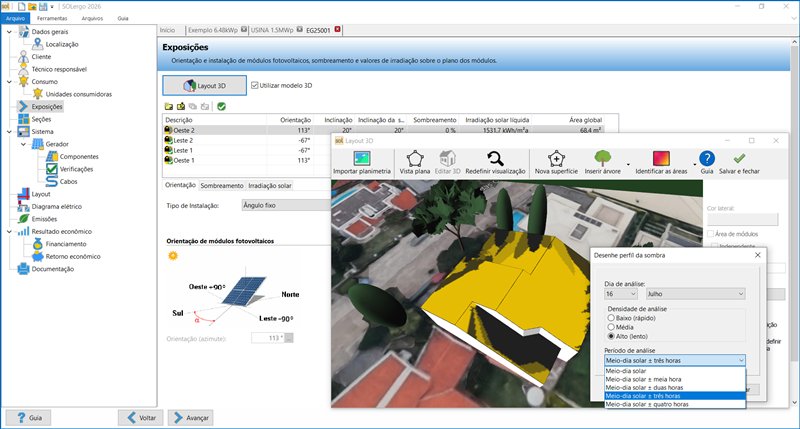Open the Identificar as áreas color gradient
This screenshot has width=800, height=429.
pos(661,158)
